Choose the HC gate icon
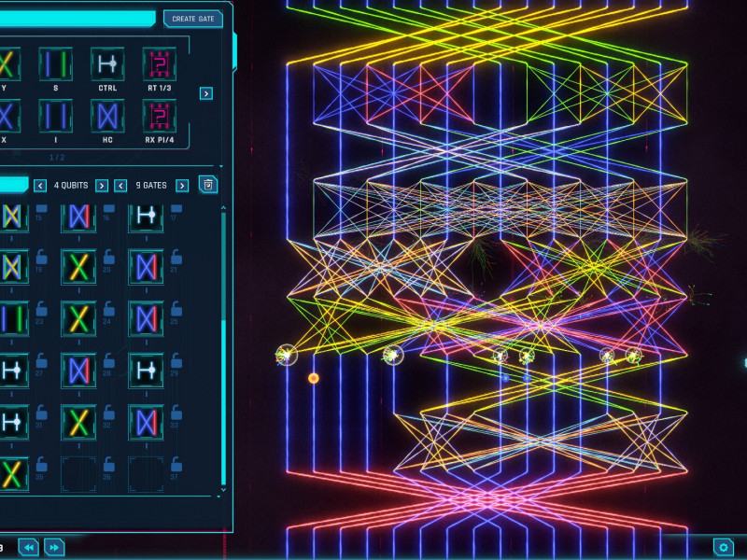This screenshot has width=747, height=560. click(107, 116)
